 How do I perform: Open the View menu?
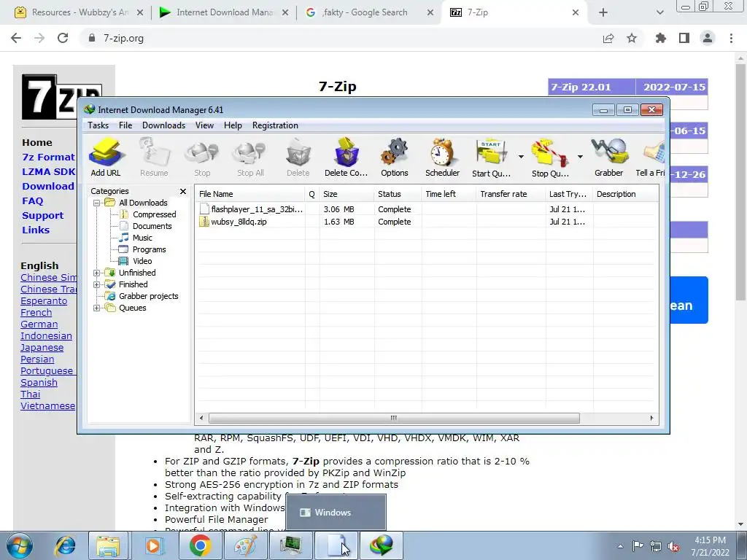[x=204, y=125]
